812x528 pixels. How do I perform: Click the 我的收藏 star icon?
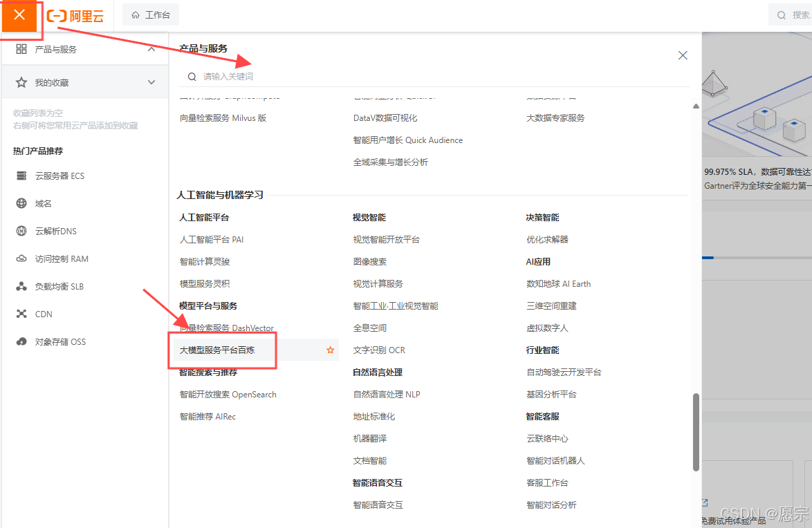(x=21, y=82)
